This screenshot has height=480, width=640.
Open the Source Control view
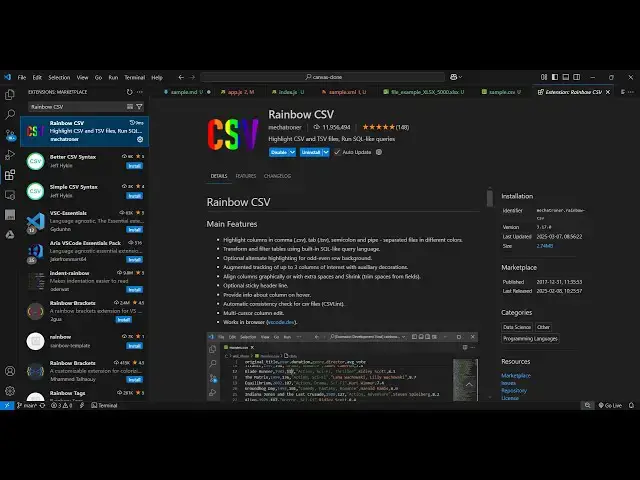(10, 135)
